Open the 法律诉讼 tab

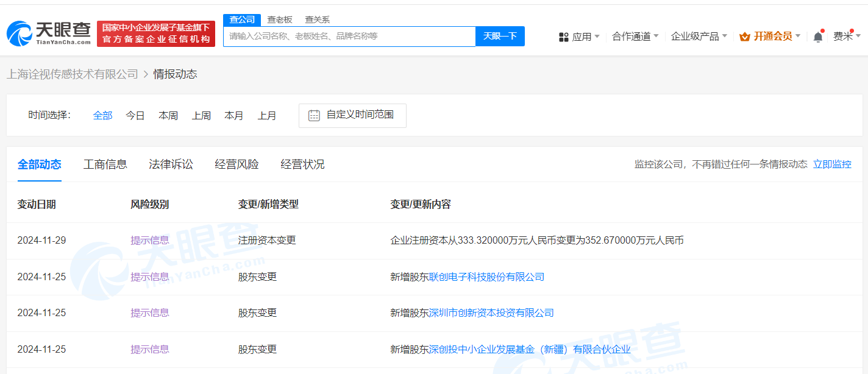171,164
